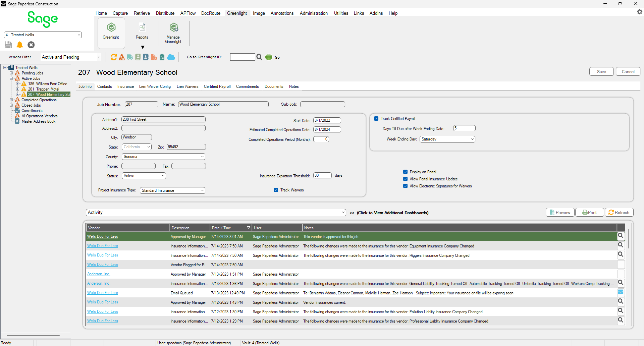The height and width of the screenshot is (346, 644).
Task: Click the Save button
Action: (601, 71)
